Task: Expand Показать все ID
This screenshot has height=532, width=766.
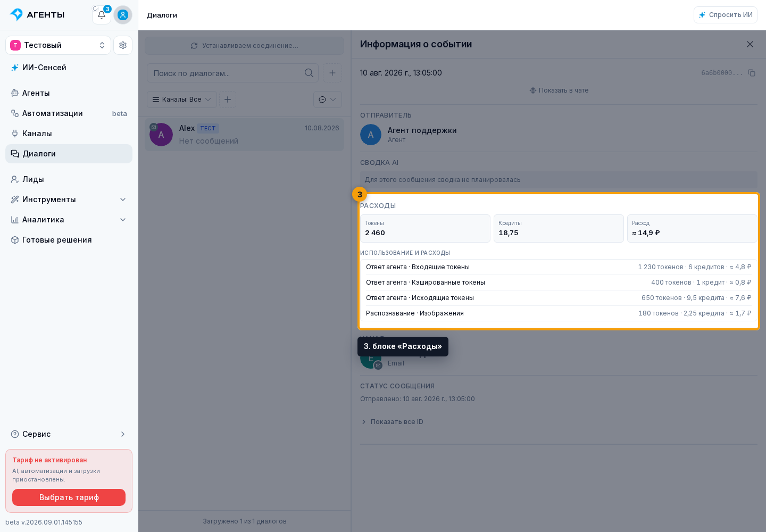Action: pyautogui.click(x=392, y=422)
